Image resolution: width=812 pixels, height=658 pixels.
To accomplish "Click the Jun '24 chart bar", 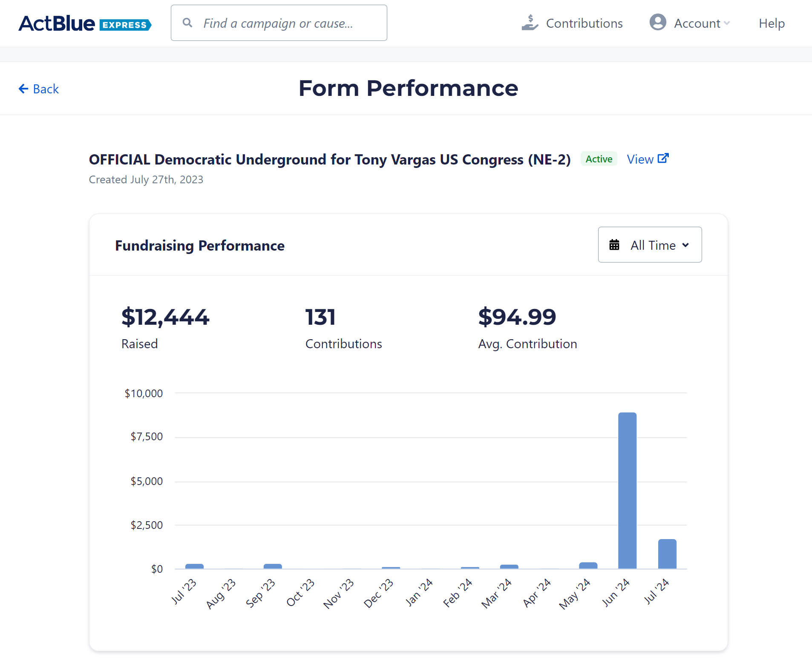I will tap(627, 490).
